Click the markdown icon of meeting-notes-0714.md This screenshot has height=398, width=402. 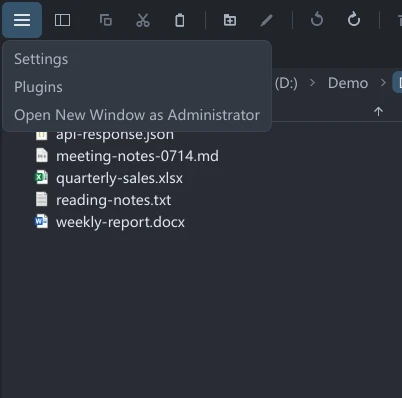pyautogui.click(x=42, y=155)
